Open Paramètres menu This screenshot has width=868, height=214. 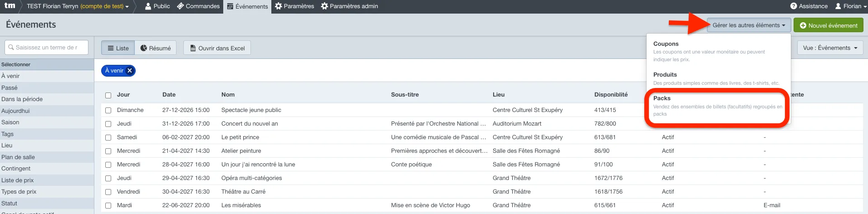tap(294, 6)
